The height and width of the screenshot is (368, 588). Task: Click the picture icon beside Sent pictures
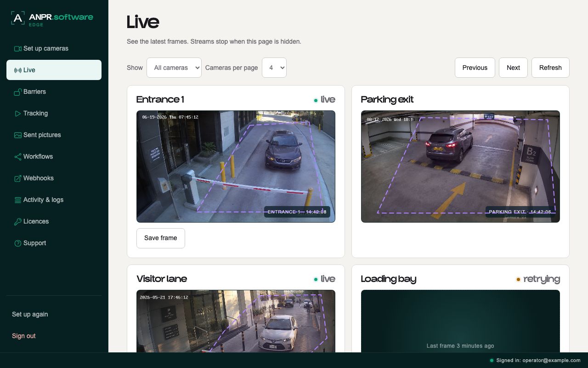(18, 135)
